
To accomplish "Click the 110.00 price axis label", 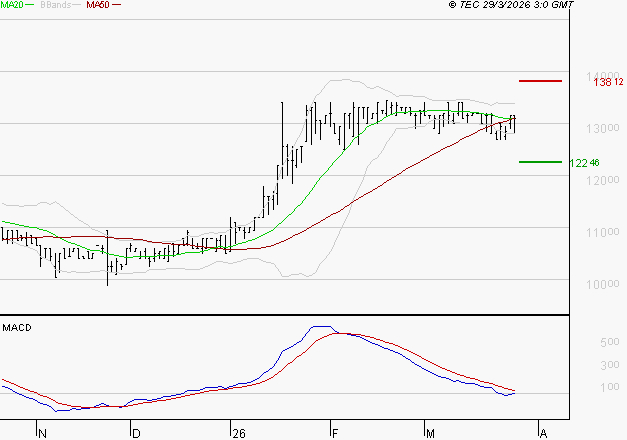I will [603, 232].
